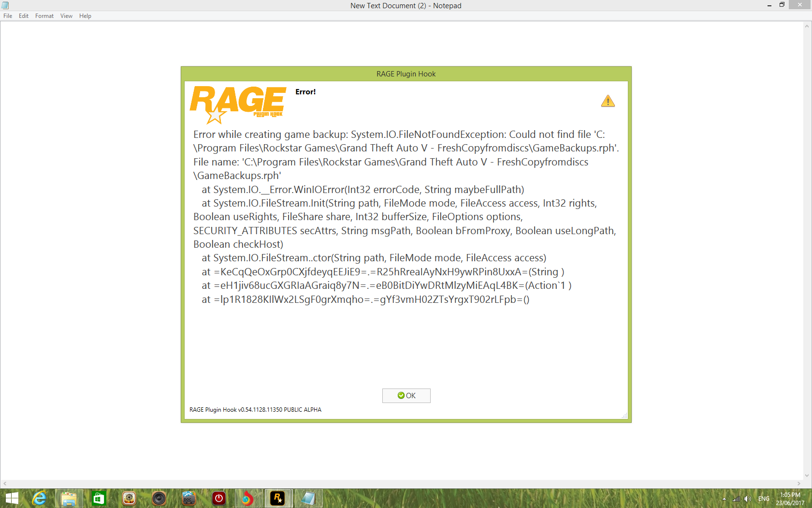Open the File menu in Notepad
This screenshot has width=812, height=508.
pyautogui.click(x=8, y=16)
